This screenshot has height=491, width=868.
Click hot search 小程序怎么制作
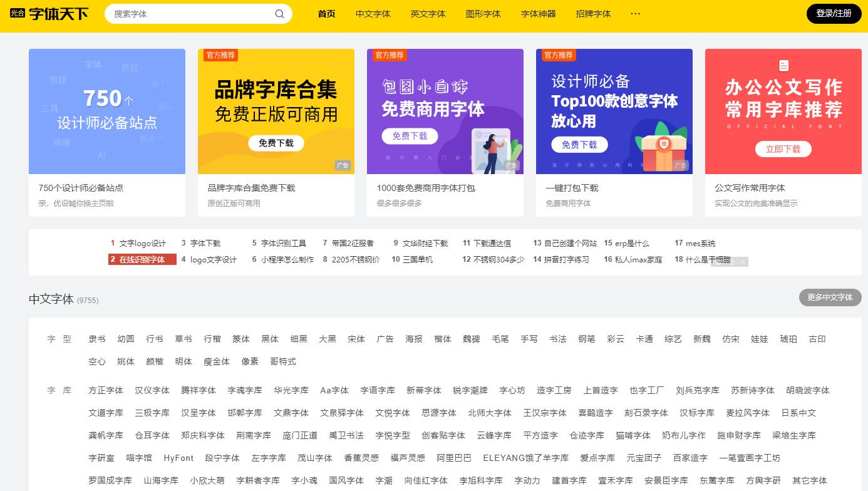click(x=287, y=259)
